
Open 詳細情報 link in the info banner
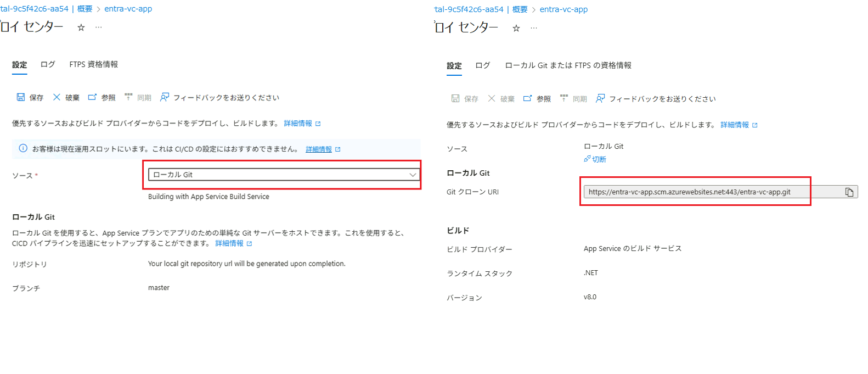point(319,149)
